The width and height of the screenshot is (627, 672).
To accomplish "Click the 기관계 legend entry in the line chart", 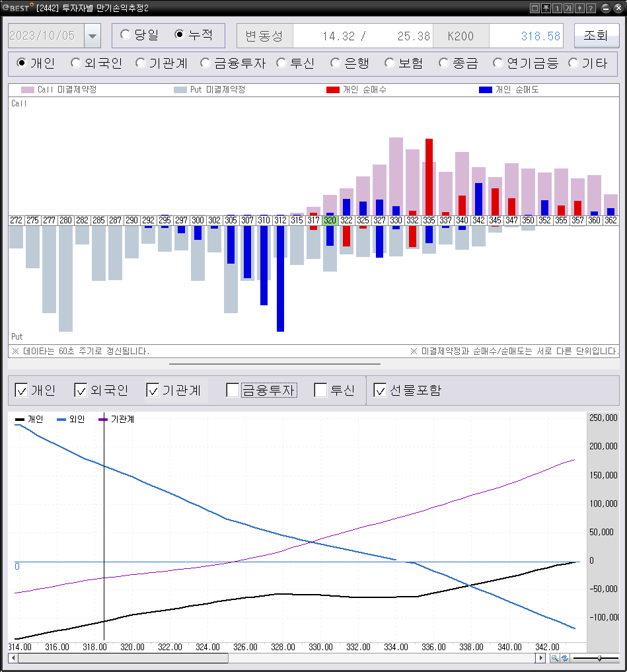I will [116, 420].
